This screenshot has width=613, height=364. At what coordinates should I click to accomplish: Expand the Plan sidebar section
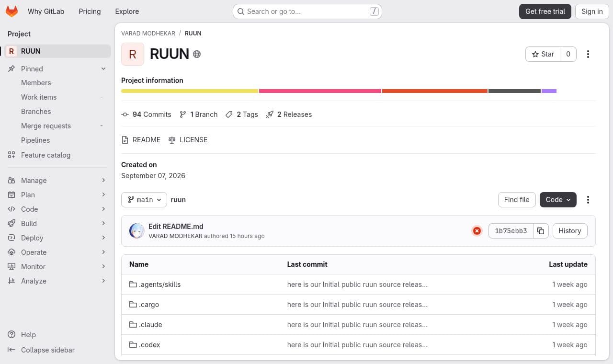coord(57,195)
